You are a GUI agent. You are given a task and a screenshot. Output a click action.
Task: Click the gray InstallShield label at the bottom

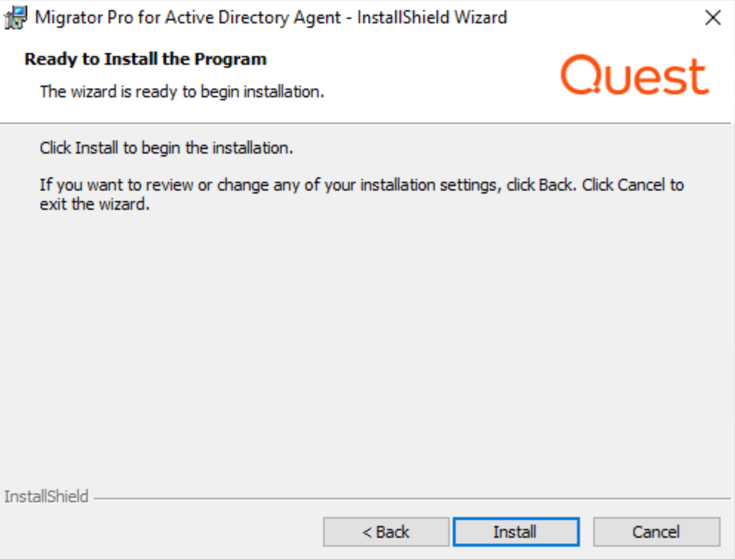click(x=46, y=496)
